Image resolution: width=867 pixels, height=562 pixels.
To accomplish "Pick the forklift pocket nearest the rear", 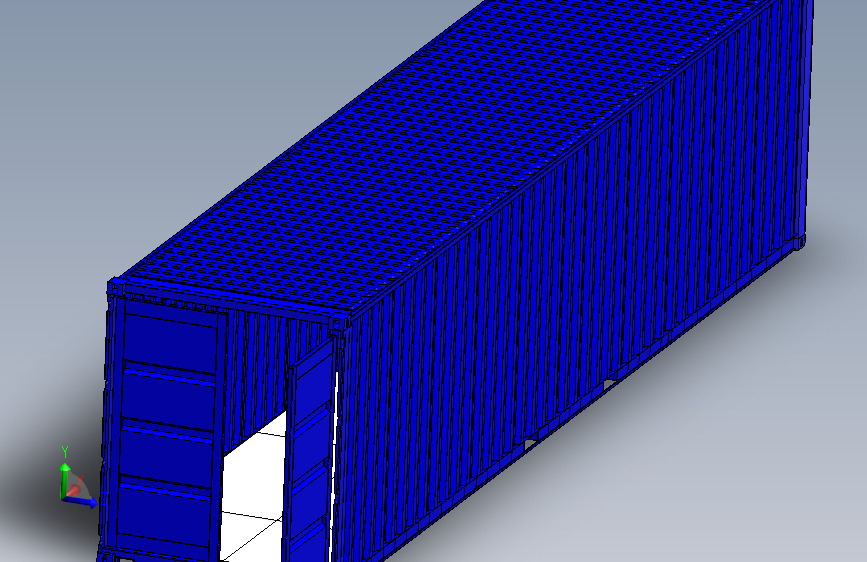I will (610, 384).
